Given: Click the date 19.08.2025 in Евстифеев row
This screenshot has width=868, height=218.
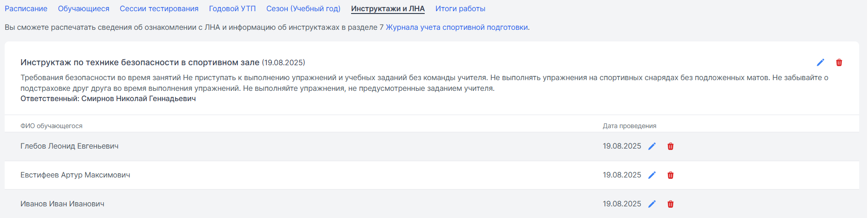Looking at the screenshot, I should coord(622,175).
